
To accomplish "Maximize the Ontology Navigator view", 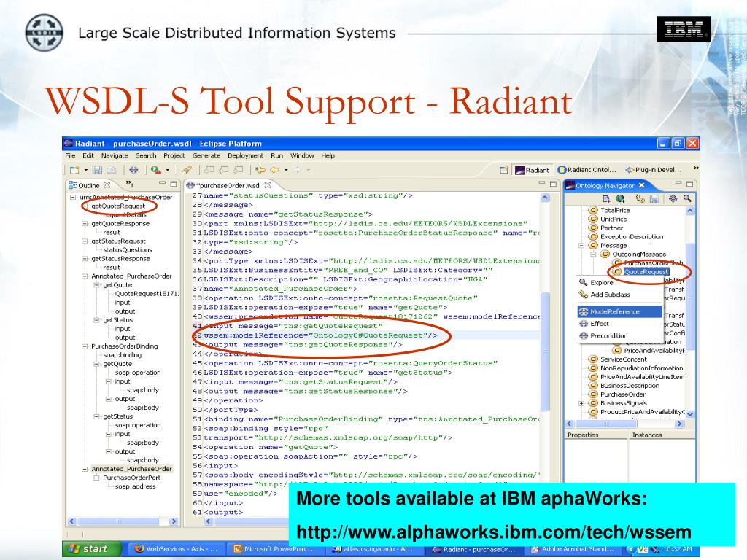I will point(690,184).
